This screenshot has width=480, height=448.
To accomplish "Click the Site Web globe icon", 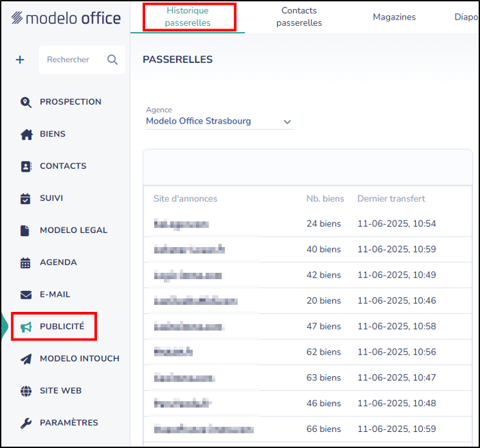I will [x=26, y=391].
